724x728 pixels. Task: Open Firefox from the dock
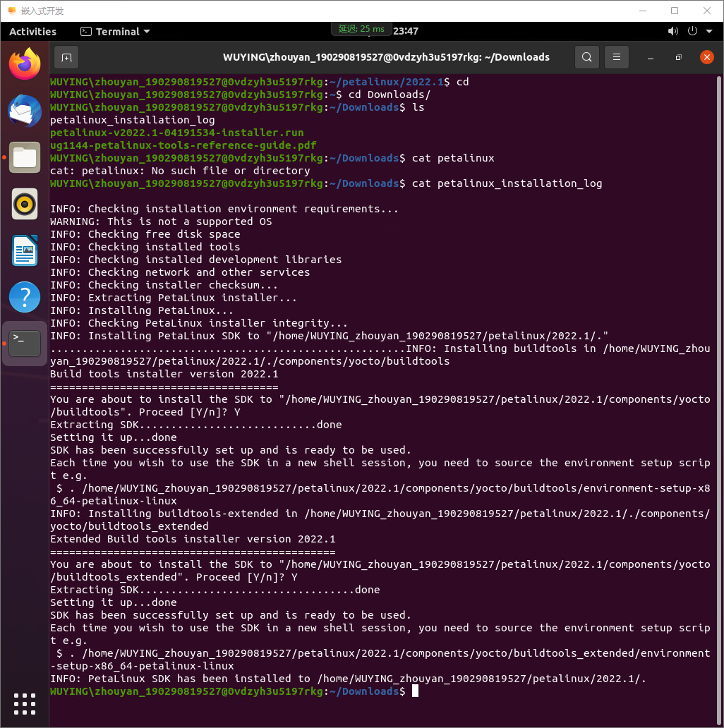click(x=25, y=63)
